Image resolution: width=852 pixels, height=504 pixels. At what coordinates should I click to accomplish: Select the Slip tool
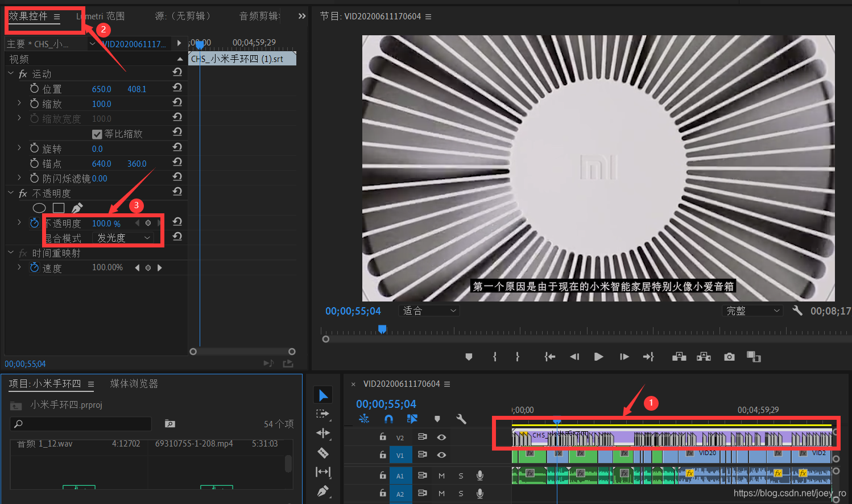[x=323, y=472]
